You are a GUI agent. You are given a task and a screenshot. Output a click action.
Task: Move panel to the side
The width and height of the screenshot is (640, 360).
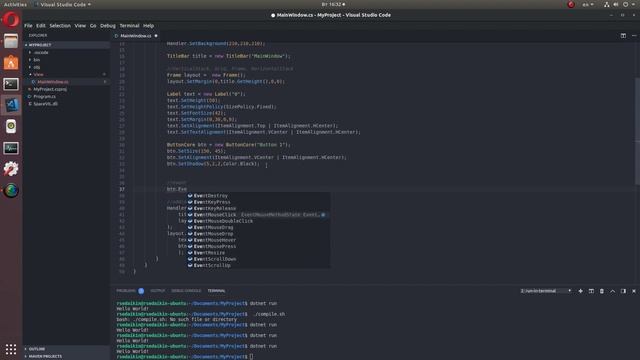[x=623, y=291]
